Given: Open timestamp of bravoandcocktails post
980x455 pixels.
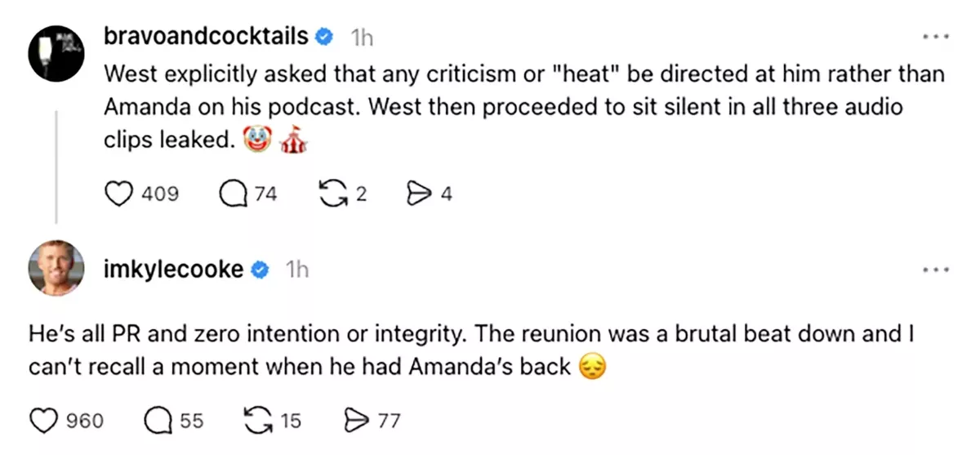Looking at the screenshot, I should (362, 38).
